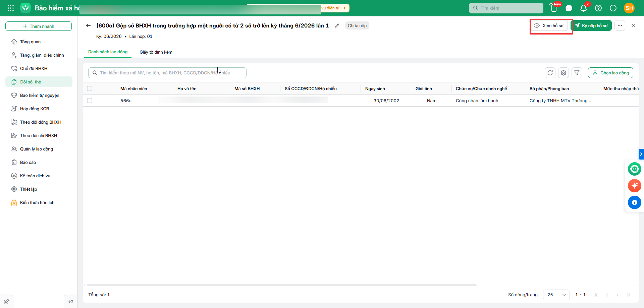
Task: Open Báo cáo menu
Action: click(39, 162)
